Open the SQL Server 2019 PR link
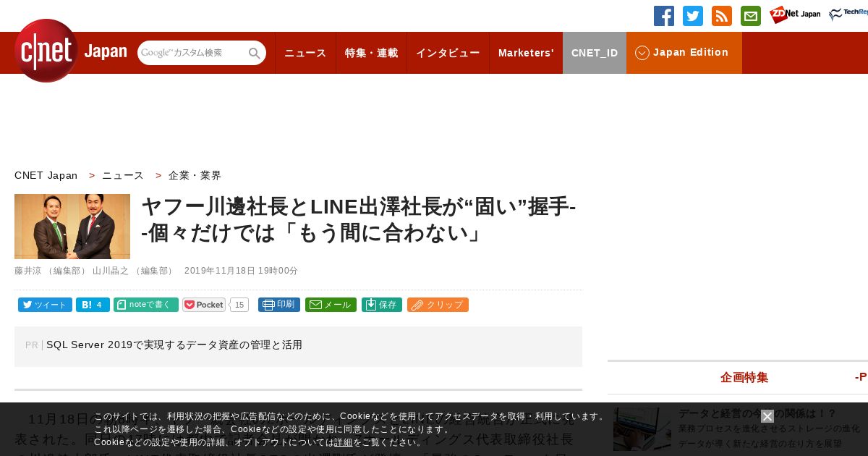This screenshot has width=868, height=456. tap(174, 345)
